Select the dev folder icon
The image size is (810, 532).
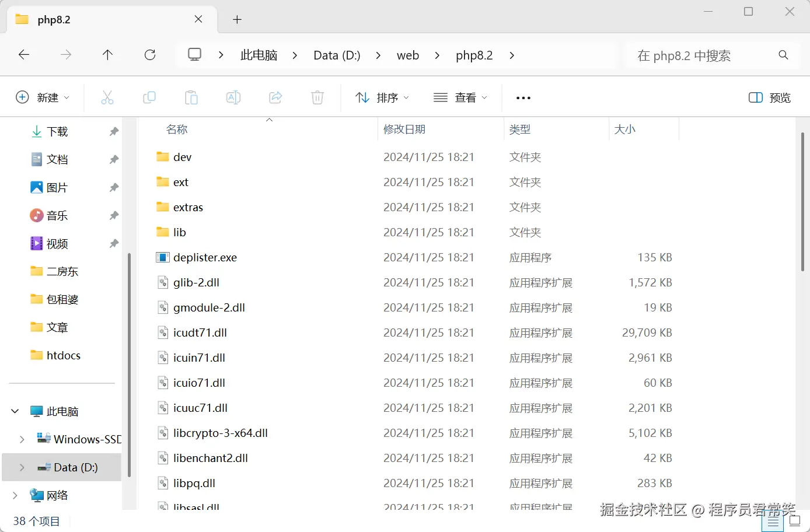pos(163,157)
